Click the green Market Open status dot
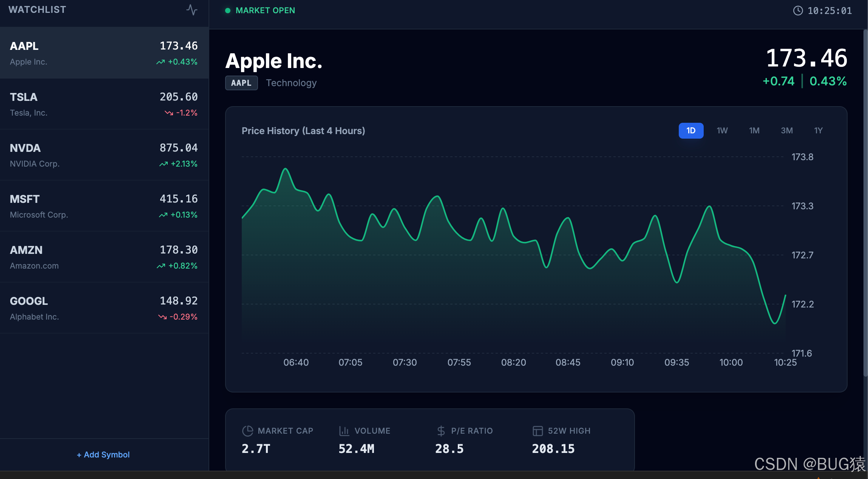Image resolution: width=868 pixels, height=479 pixels. (228, 11)
